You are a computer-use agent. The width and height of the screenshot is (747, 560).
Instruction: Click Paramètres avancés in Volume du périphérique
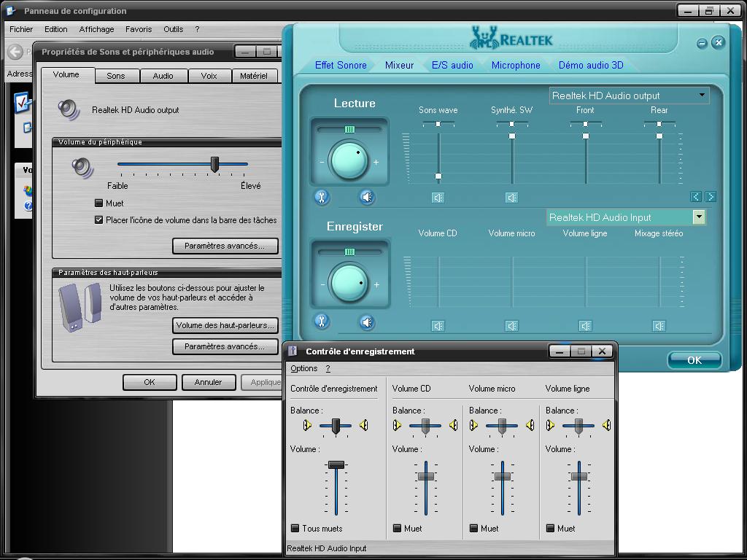225,246
